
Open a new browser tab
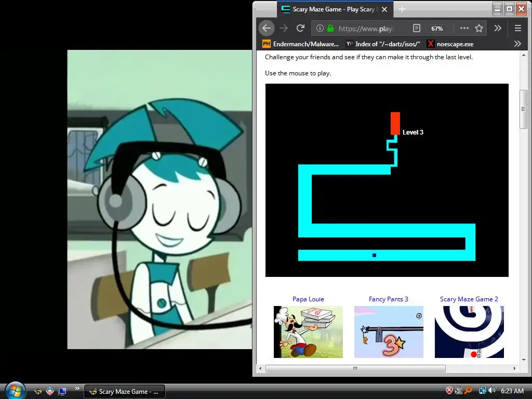point(402,9)
